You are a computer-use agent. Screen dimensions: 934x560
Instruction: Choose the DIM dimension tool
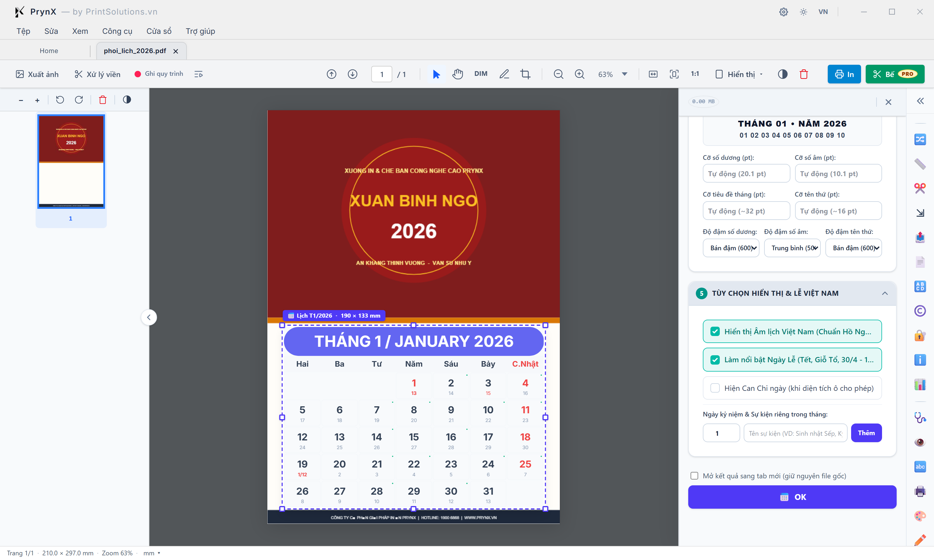(481, 74)
